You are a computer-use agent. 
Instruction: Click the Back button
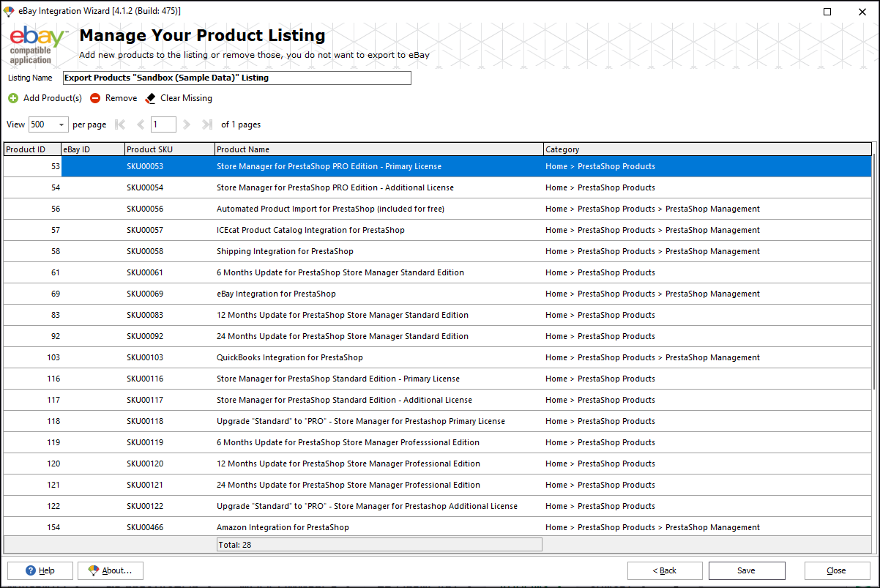point(665,570)
